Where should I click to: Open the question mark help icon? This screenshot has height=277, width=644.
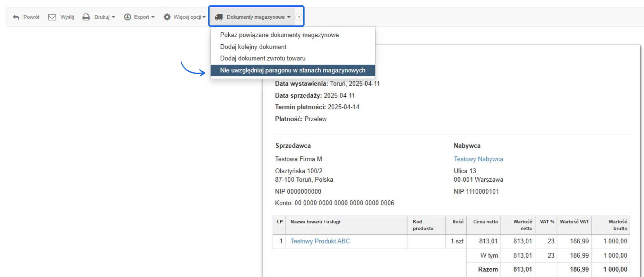tap(299, 17)
